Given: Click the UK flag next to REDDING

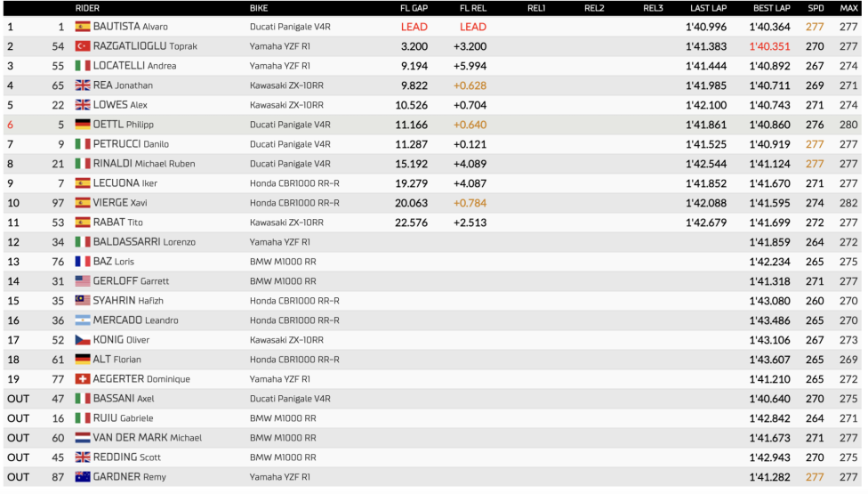Looking at the screenshot, I should [x=83, y=457].
